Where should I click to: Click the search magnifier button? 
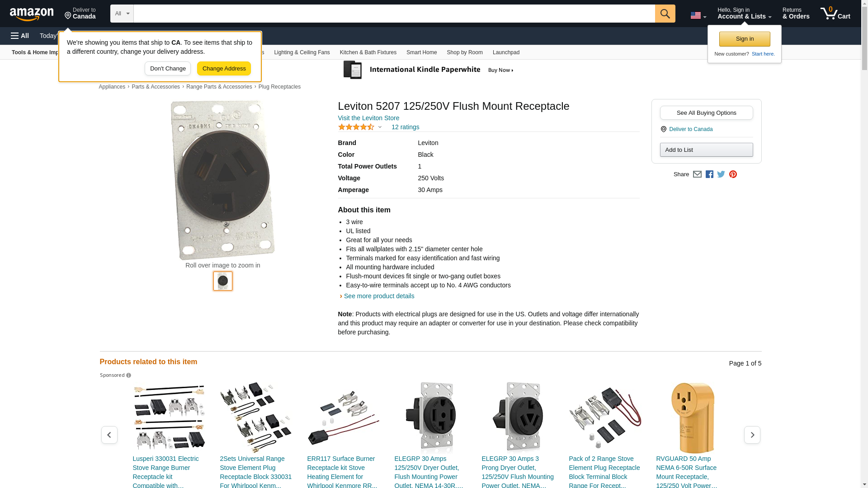(665, 14)
